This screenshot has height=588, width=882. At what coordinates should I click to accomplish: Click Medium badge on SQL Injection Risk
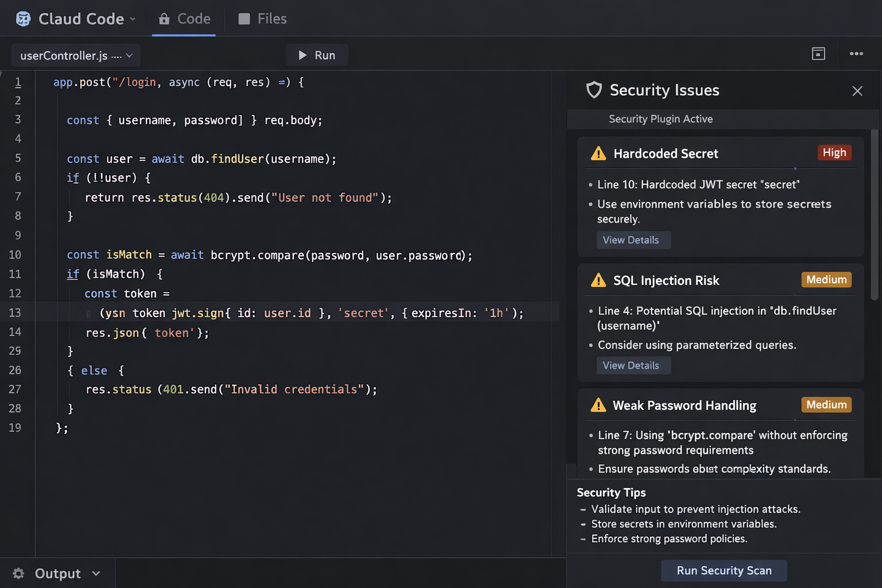coord(826,280)
